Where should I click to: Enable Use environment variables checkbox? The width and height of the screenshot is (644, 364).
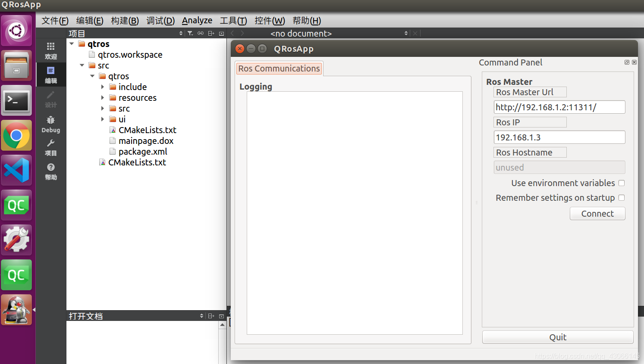tap(622, 183)
